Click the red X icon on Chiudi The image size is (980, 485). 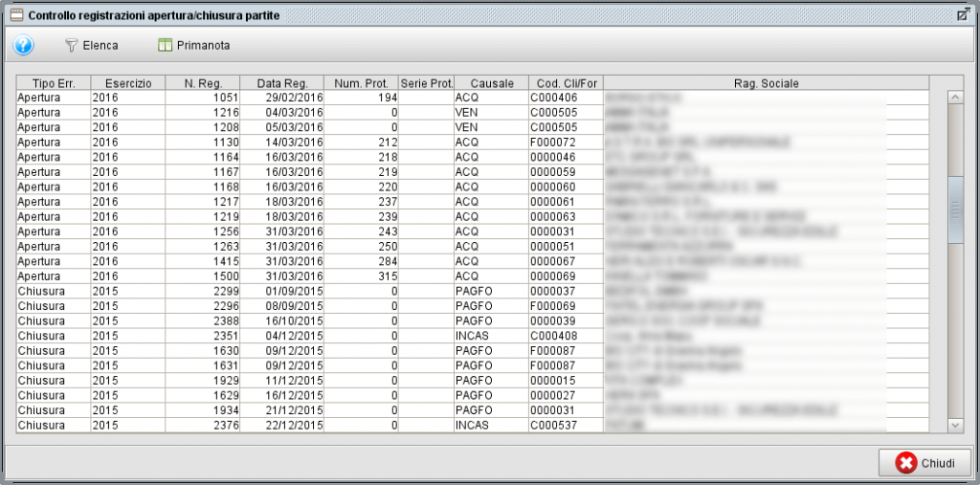tap(905, 463)
